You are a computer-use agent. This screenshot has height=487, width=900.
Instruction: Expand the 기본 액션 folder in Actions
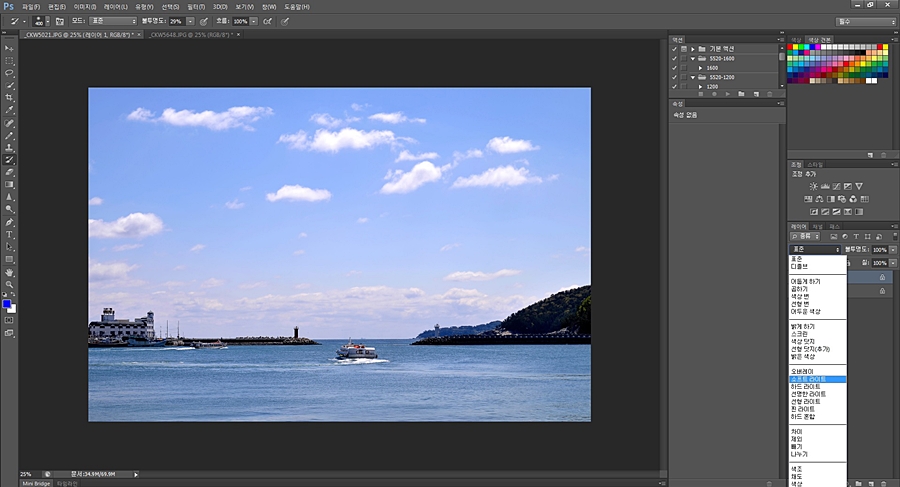click(692, 48)
